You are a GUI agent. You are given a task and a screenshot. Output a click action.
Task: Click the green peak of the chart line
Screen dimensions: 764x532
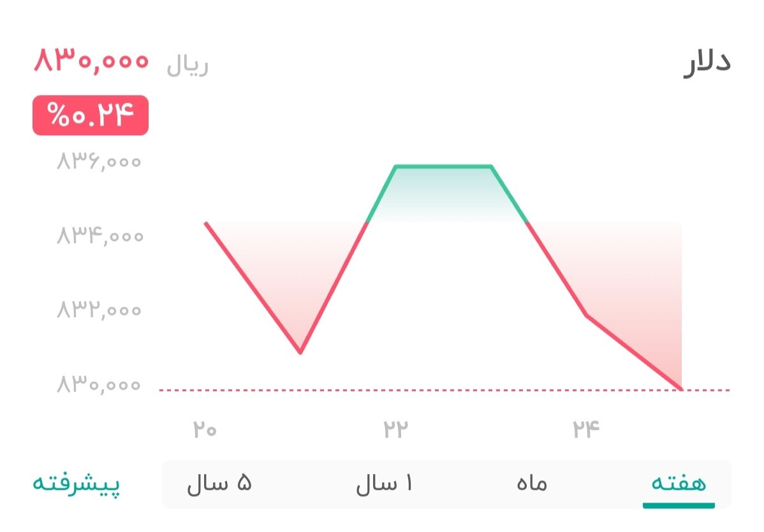[444, 165]
